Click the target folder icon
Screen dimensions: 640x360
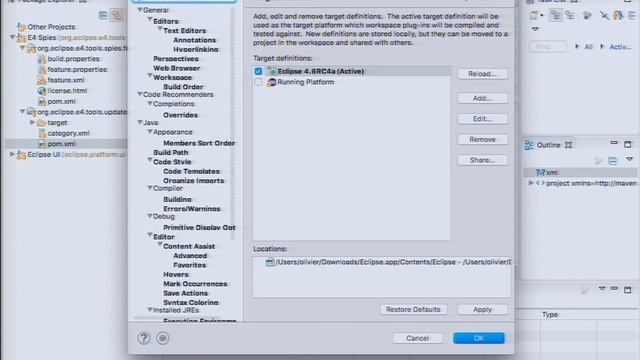coord(41,122)
